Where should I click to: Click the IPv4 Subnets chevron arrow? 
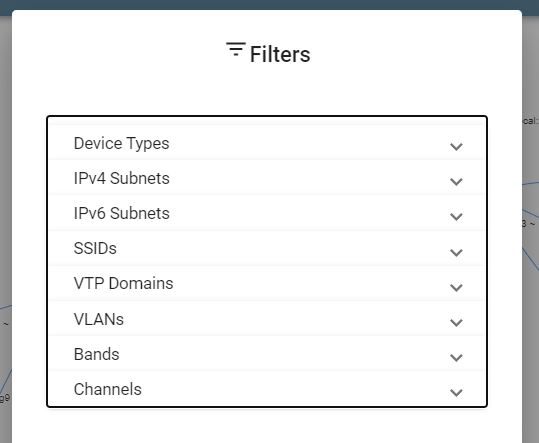point(456,182)
